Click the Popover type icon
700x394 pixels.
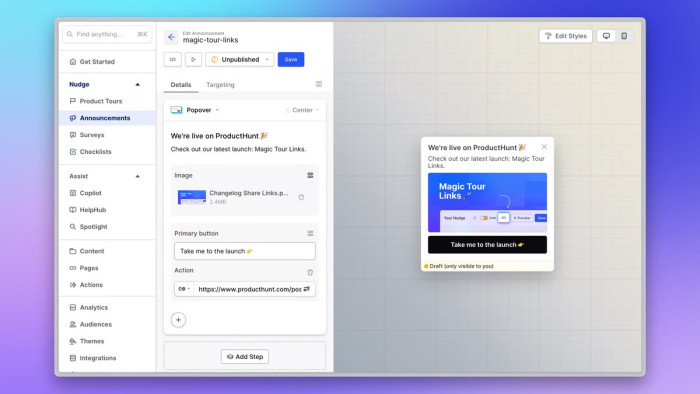pyautogui.click(x=176, y=110)
